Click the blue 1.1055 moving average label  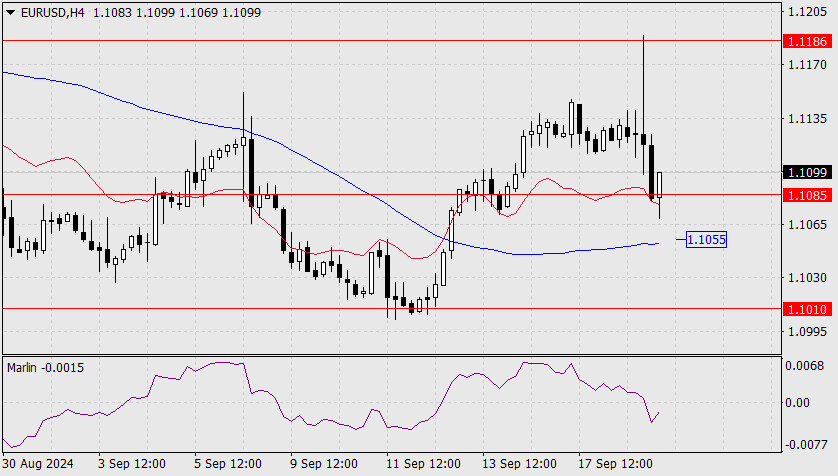706,239
